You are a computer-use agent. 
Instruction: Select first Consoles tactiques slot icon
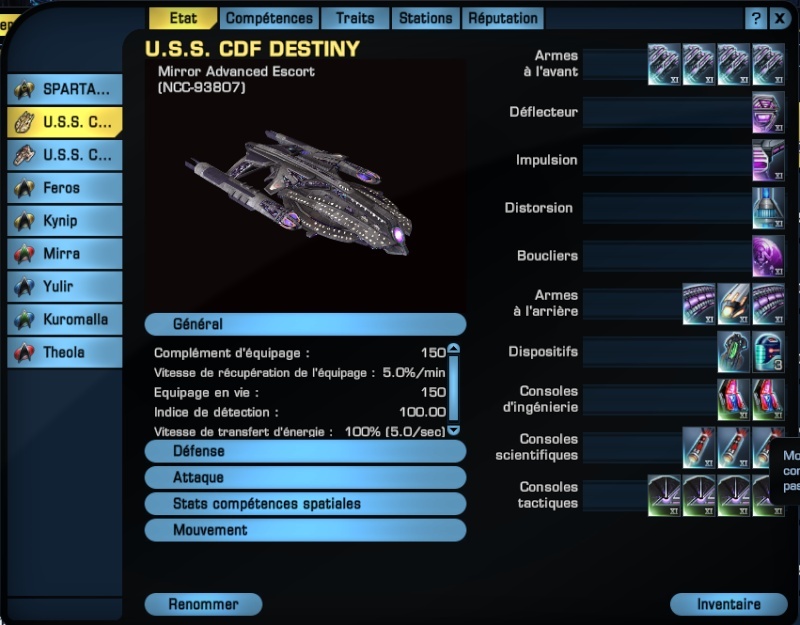(664, 496)
